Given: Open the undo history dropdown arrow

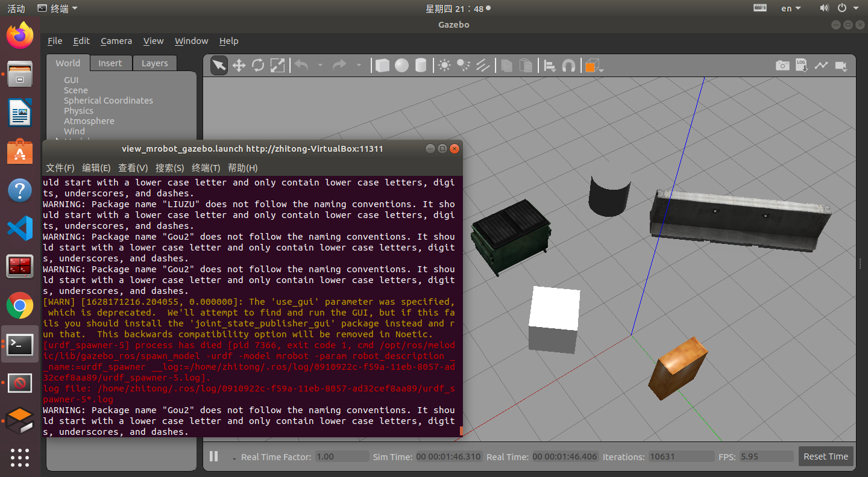Looking at the screenshot, I should (320, 65).
